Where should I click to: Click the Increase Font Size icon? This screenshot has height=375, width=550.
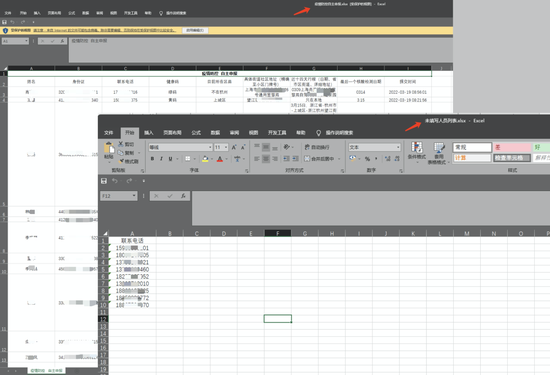pyautogui.click(x=234, y=147)
